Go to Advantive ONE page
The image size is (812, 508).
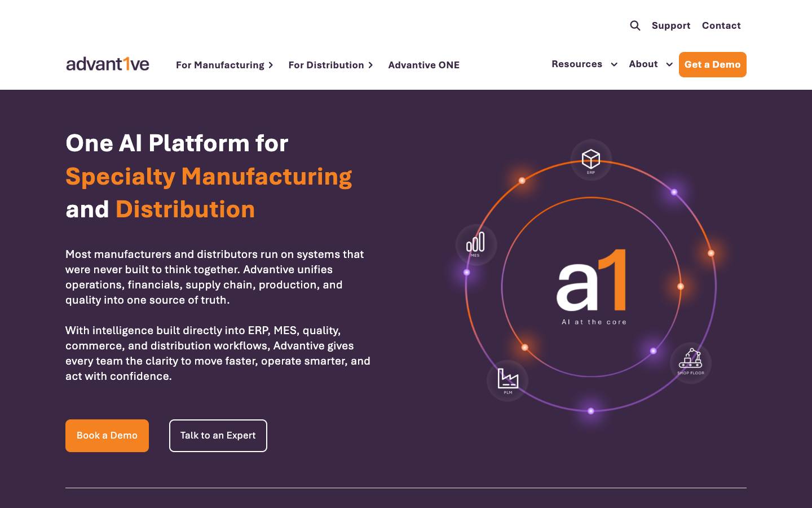423,65
